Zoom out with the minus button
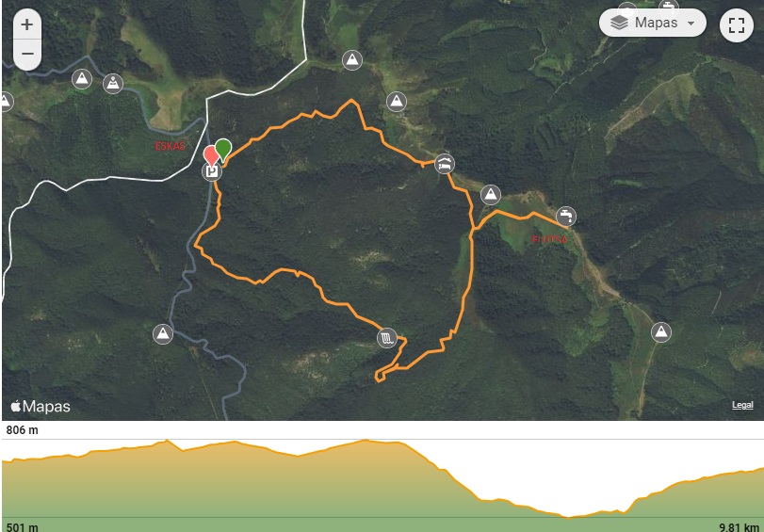This screenshot has height=532, width=764. [x=27, y=53]
